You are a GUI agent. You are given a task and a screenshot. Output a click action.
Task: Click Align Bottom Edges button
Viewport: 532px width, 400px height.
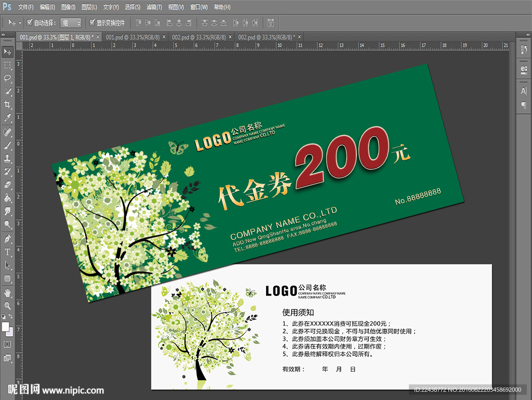[157, 23]
